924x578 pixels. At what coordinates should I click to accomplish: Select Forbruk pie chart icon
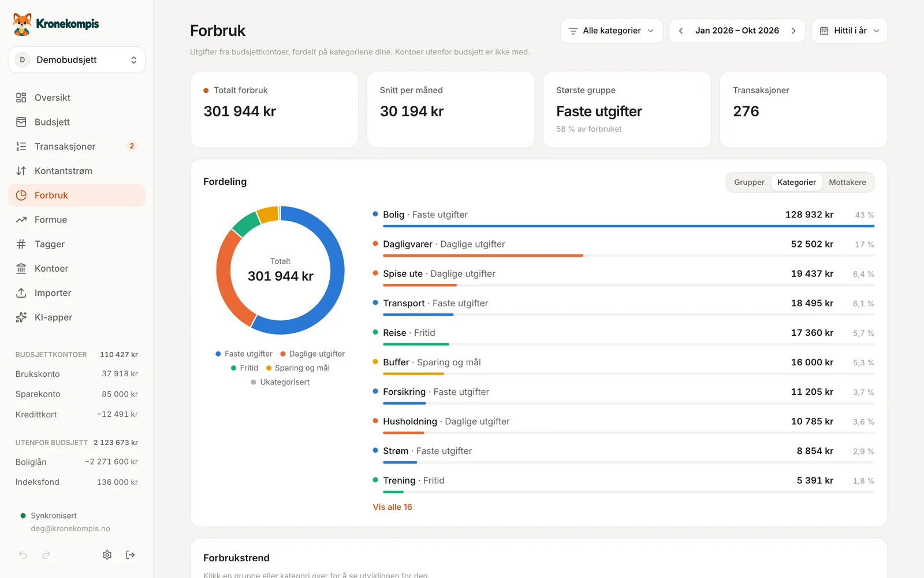tap(21, 195)
